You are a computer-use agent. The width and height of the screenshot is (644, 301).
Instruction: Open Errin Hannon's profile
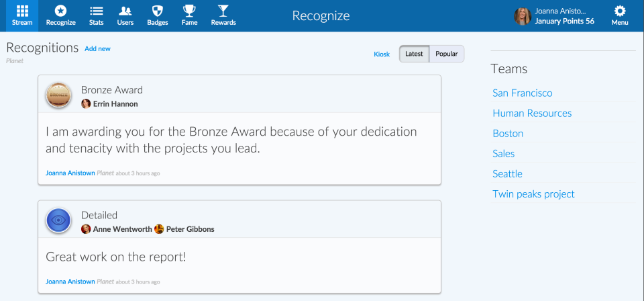[x=115, y=104]
